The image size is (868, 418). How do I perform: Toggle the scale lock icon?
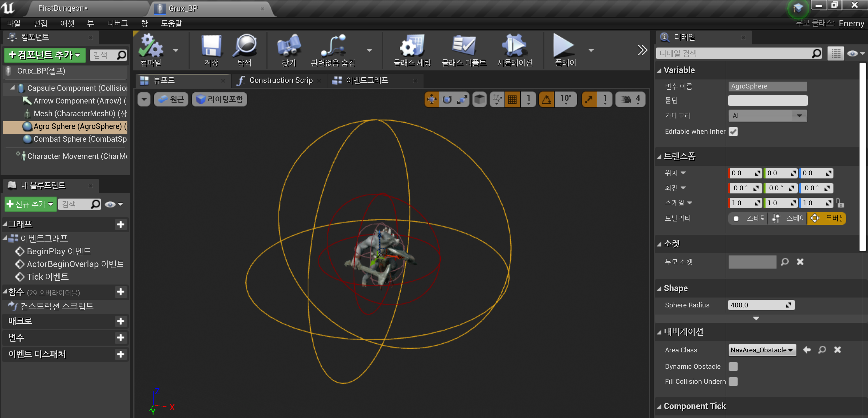(840, 203)
